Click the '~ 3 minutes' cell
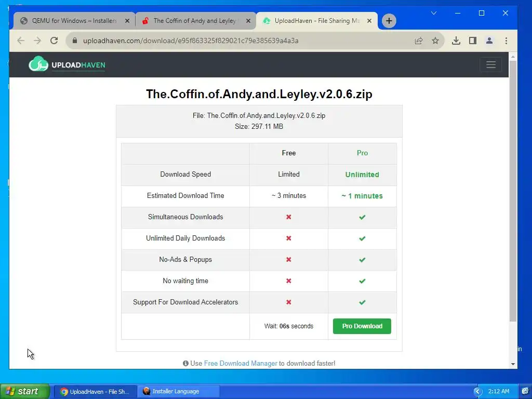 (x=289, y=196)
